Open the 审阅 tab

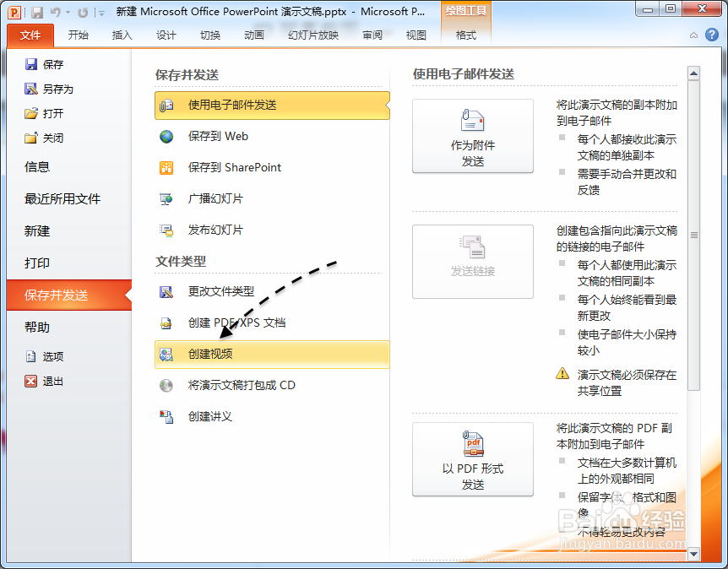[372, 35]
